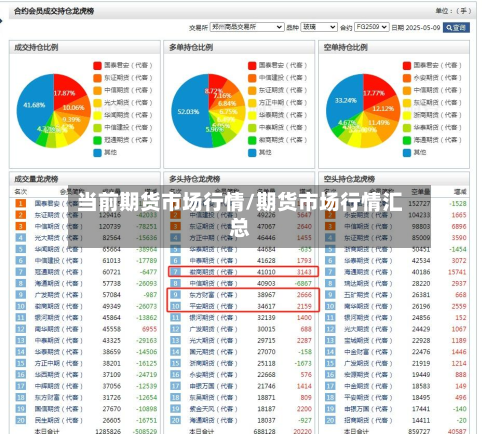Click the green 冠通期货 swatch in 成交持仓比例 legend

[97, 140]
